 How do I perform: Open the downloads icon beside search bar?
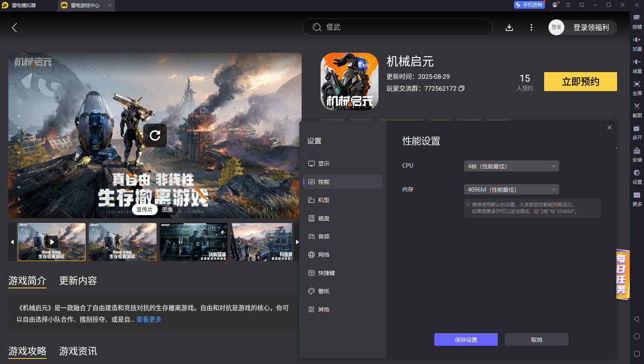tap(509, 27)
